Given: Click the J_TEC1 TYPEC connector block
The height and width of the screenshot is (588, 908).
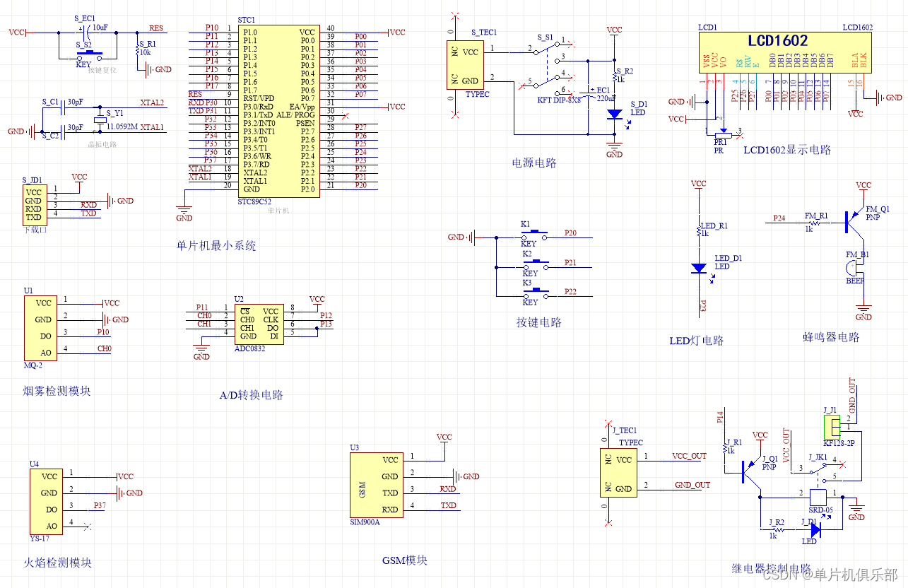Looking at the screenshot, I should click(618, 474).
